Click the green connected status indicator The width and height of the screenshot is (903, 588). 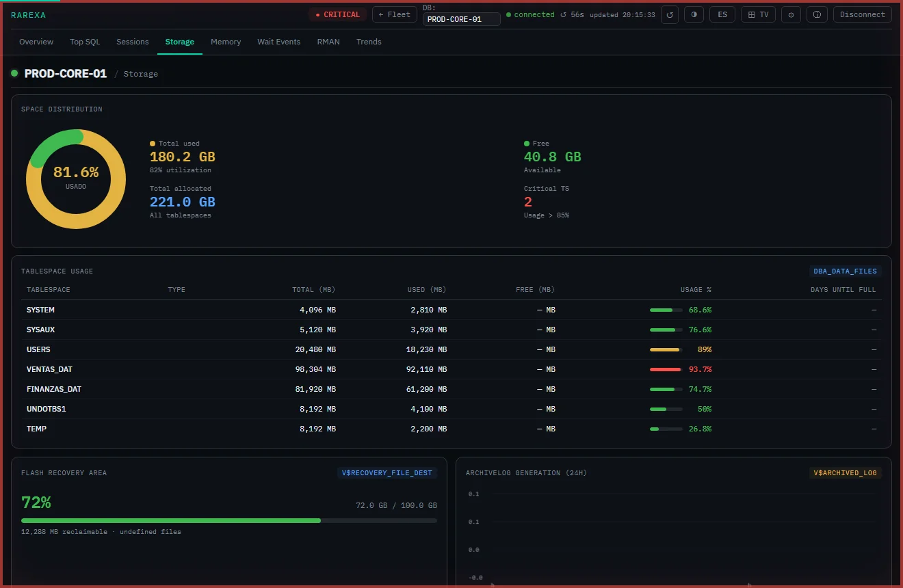coord(531,14)
